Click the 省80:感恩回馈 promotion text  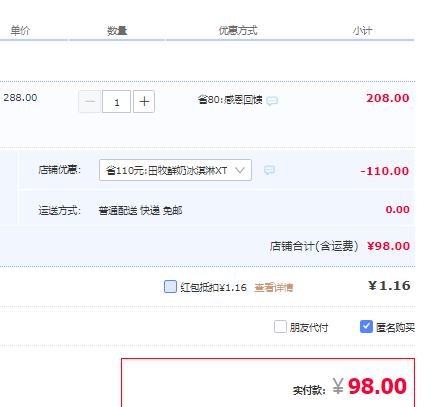[230, 100]
